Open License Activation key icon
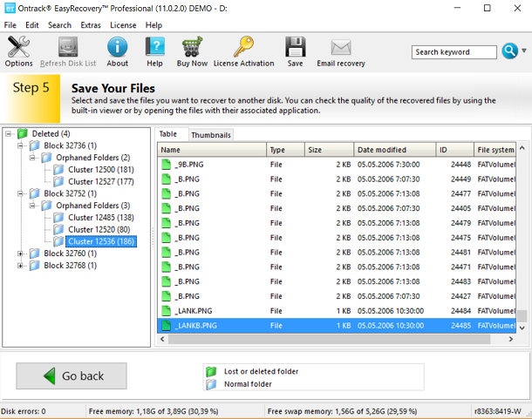 [243, 51]
